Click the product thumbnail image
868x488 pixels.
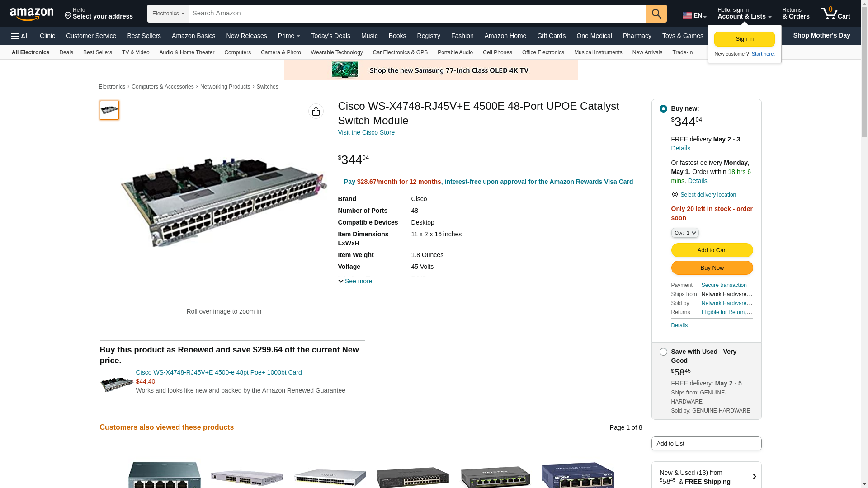coord(109,110)
